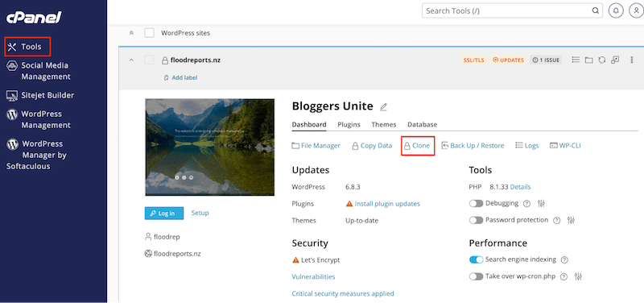Click Vulnerabilities link

(x=313, y=277)
